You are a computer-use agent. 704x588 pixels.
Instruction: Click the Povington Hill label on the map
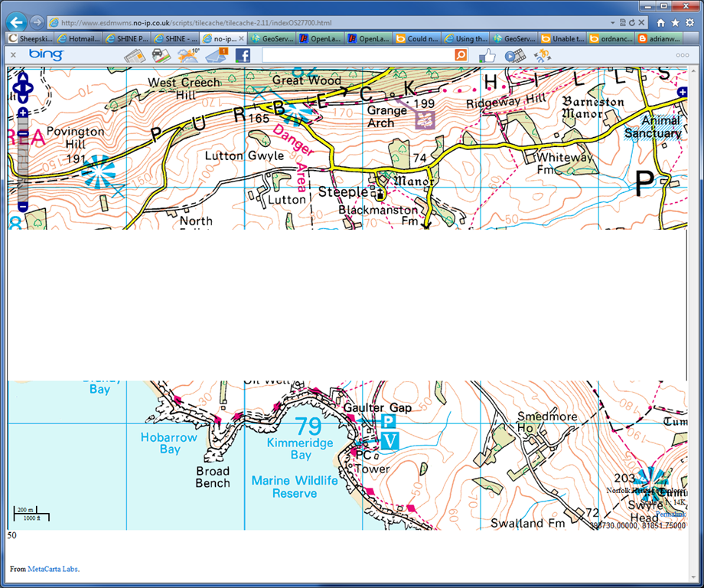(x=76, y=138)
